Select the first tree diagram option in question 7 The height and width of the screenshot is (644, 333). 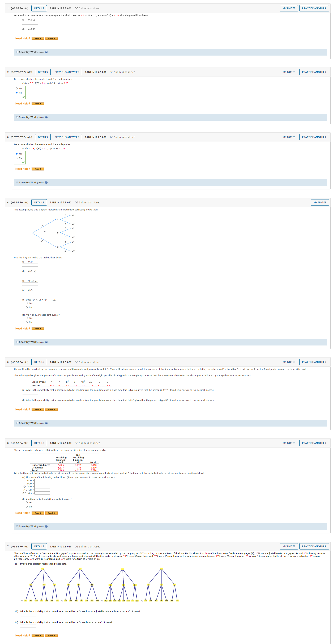pos(22,601)
